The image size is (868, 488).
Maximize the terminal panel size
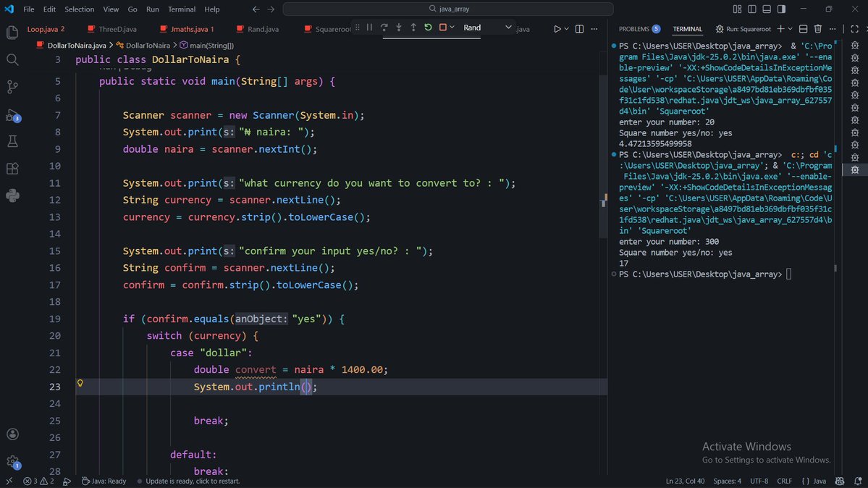pos(855,29)
